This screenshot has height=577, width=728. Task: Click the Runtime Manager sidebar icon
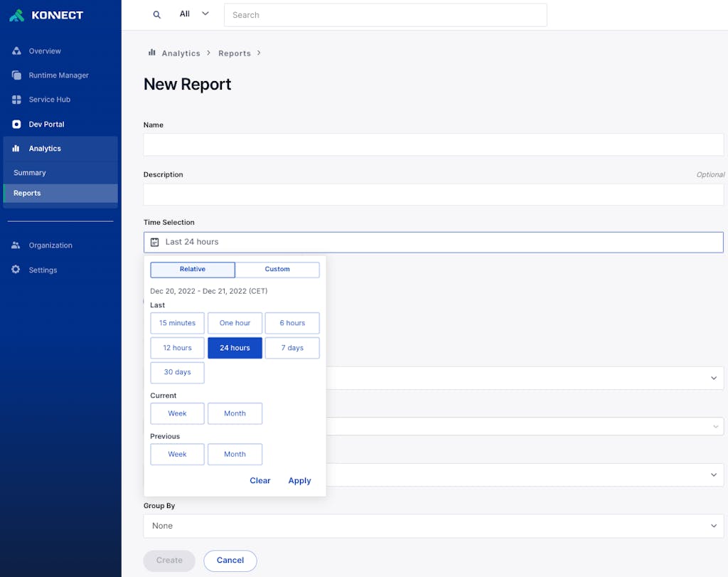(x=16, y=75)
